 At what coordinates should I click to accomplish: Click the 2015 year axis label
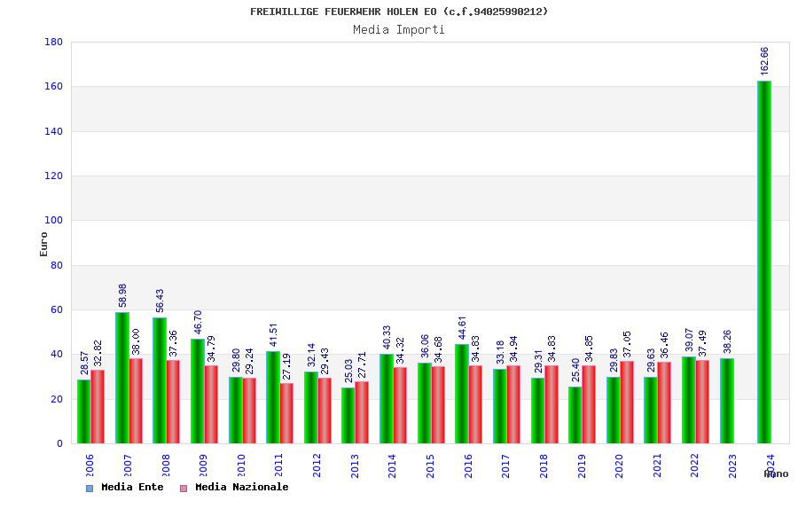coord(430,465)
